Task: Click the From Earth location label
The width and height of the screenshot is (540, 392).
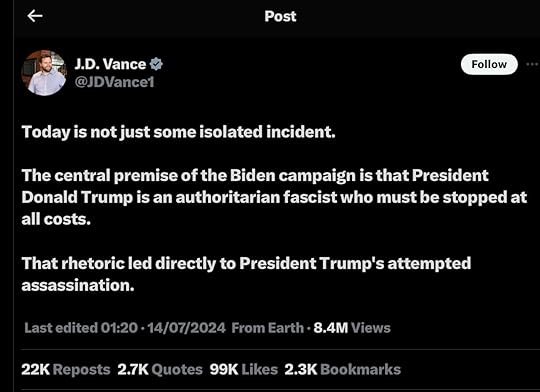Action: click(x=268, y=328)
